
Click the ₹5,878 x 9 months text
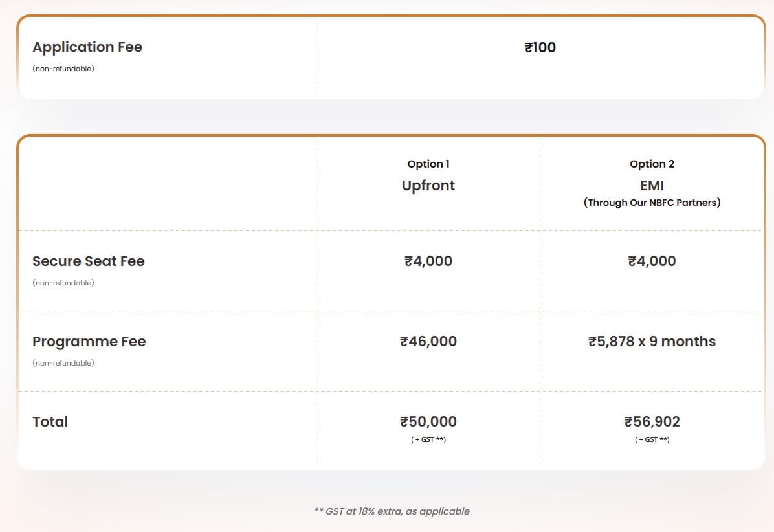coord(652,342)
